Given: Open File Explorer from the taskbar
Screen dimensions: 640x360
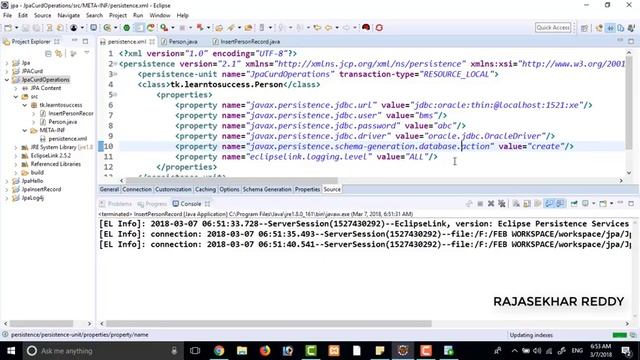Looking at the screenshot, I should [x=242, y=351].
